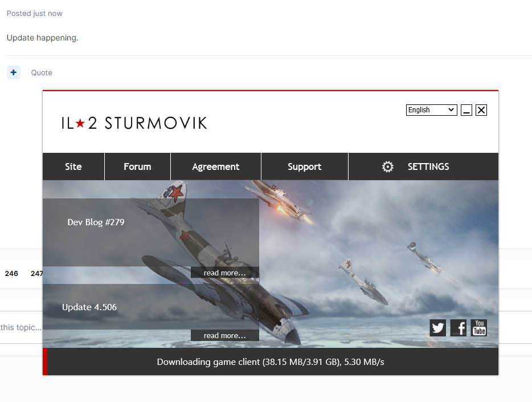Click the IL-2 Sturmovik logo
Screen dimensions: 532x402
[134, 123]
